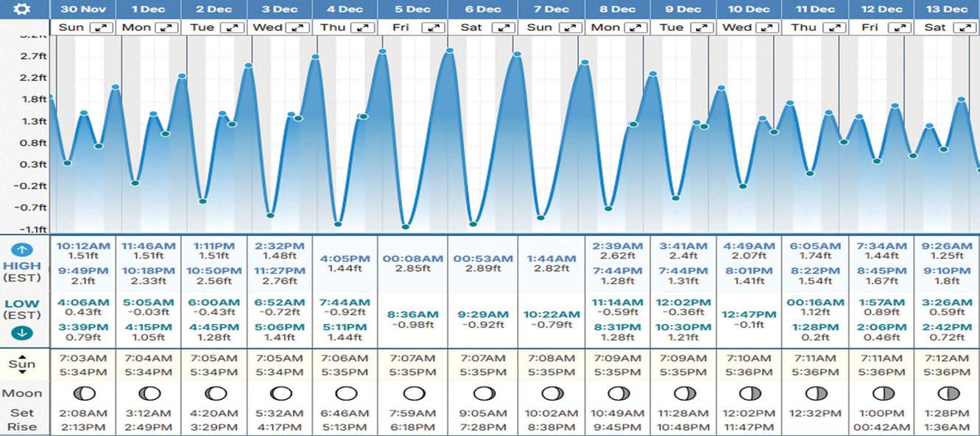Click the 11:27PM 2.76ft high tide entry

pos(280,276)
